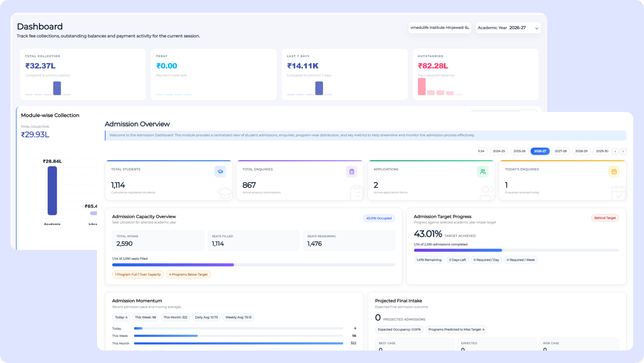This screenshot has height=363, width=644.
Task: Select the 2028-29 year tab
Action: [581, 151]
